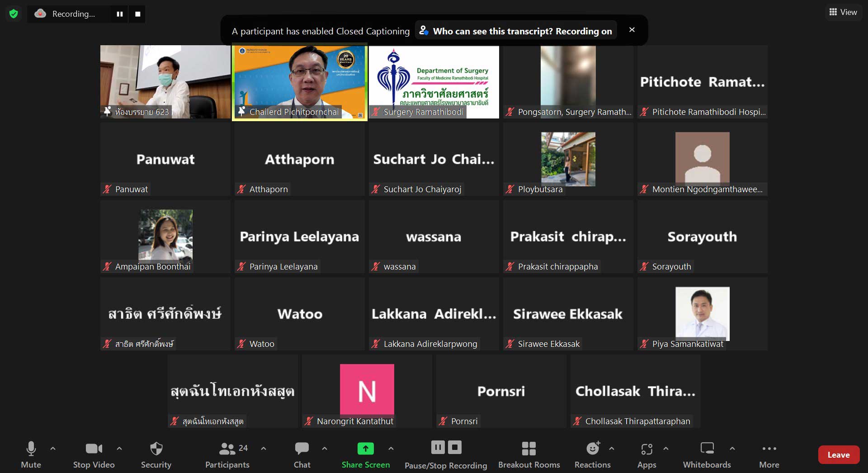Viewport: 868px width, 473px height.
Task: Pause recording in the top recording indicator
Action: point(120,14)
